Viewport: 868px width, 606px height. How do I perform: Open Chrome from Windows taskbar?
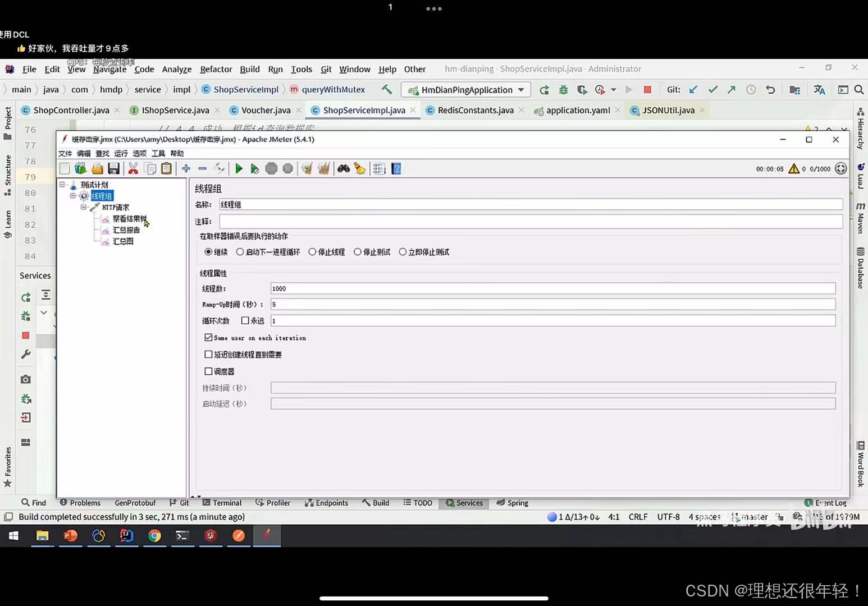[154, 536]
